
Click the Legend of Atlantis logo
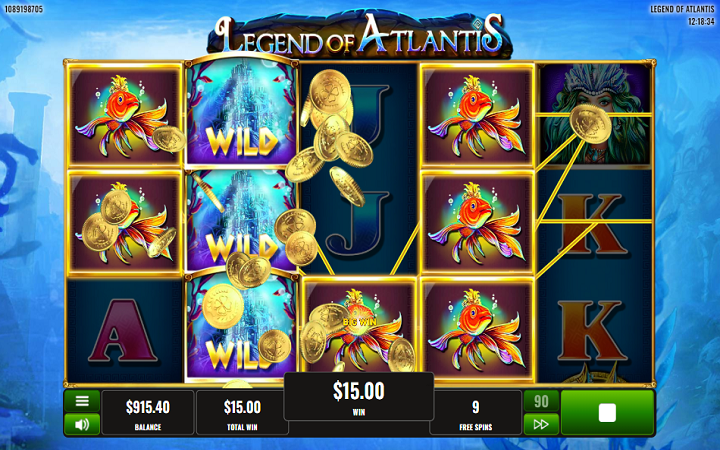[360, 35]
